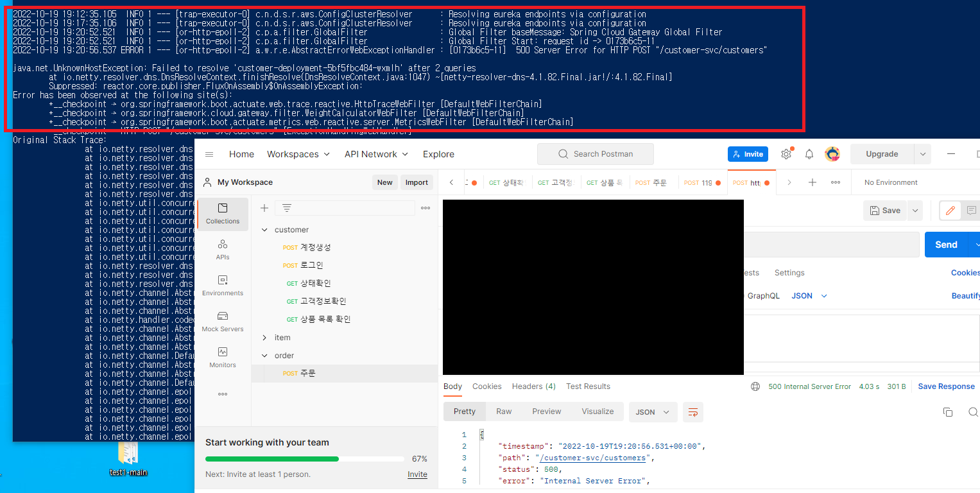Click the blue Invite button
Viewport: 980px width, 493px height.
click(748, 154)
